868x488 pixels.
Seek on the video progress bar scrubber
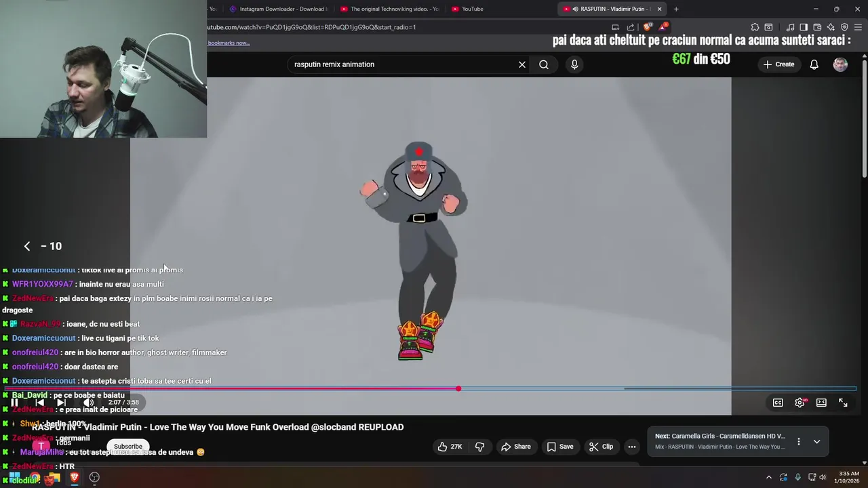(x=458, y=388)
